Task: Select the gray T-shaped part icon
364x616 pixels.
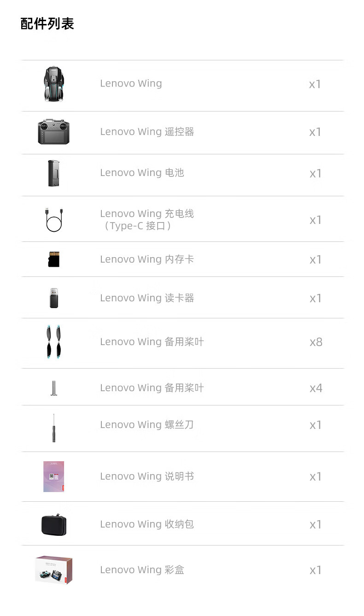Action: pos(54,388)
